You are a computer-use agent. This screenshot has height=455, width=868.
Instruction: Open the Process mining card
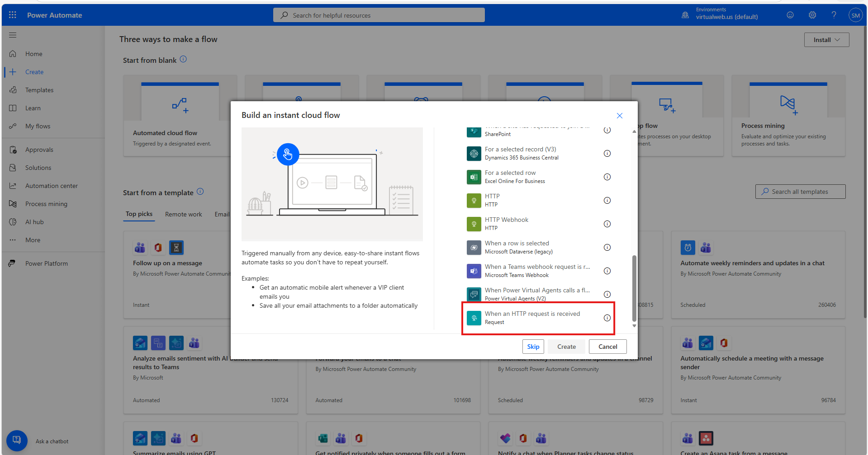coord(788,116)
